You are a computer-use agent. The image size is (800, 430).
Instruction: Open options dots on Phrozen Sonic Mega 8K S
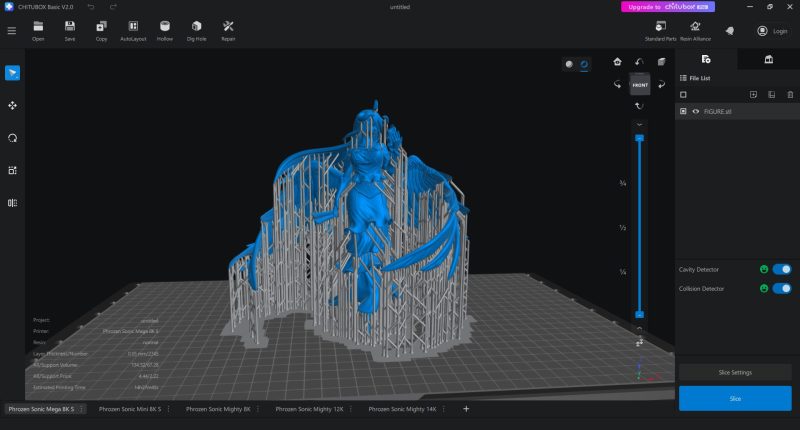pyautogui.click(x=81, y=409)
